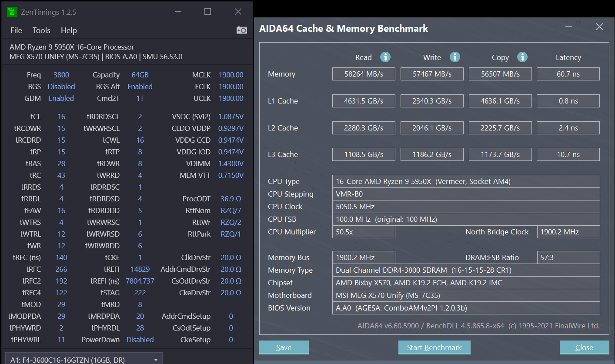Click RttPark value RZQ/1
This screenshot has width=615, height=364.
click(x=231, y=234)
